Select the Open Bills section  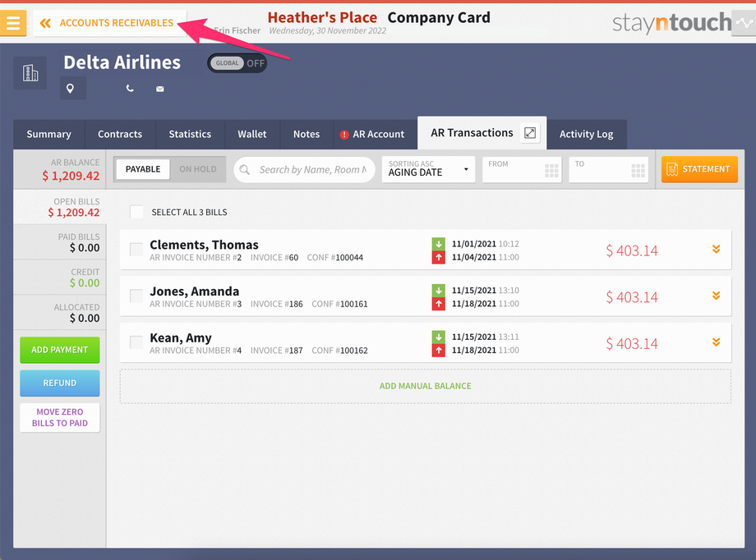pyautogui.click(x=60, y=207)
